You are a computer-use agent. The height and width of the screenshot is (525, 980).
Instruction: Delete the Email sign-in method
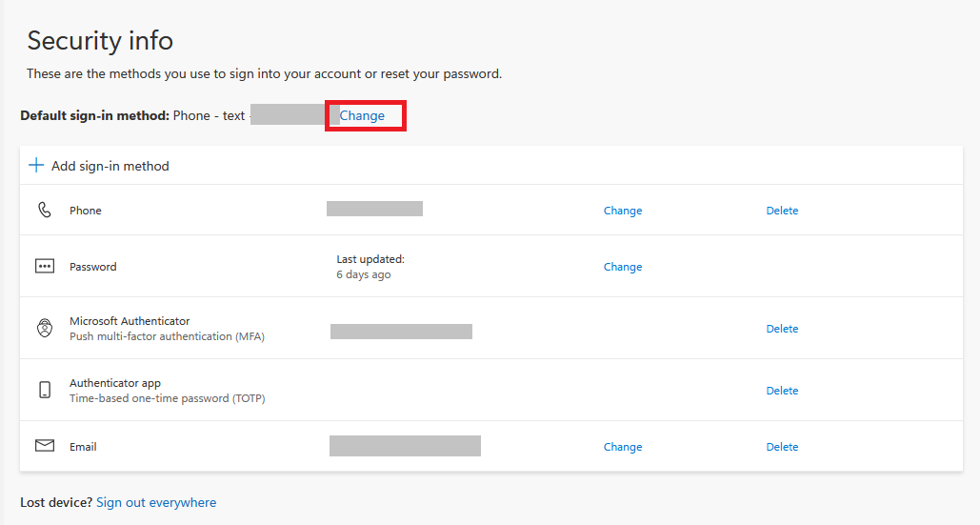782,447
